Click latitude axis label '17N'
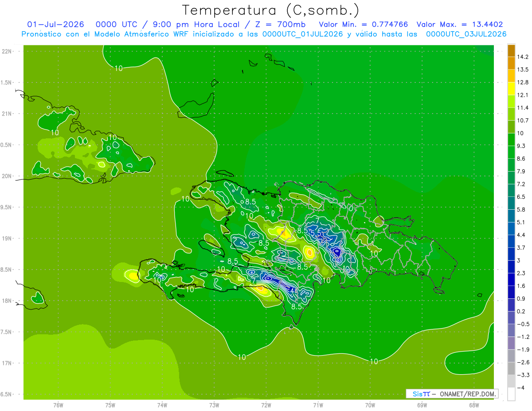 (7, 363)
